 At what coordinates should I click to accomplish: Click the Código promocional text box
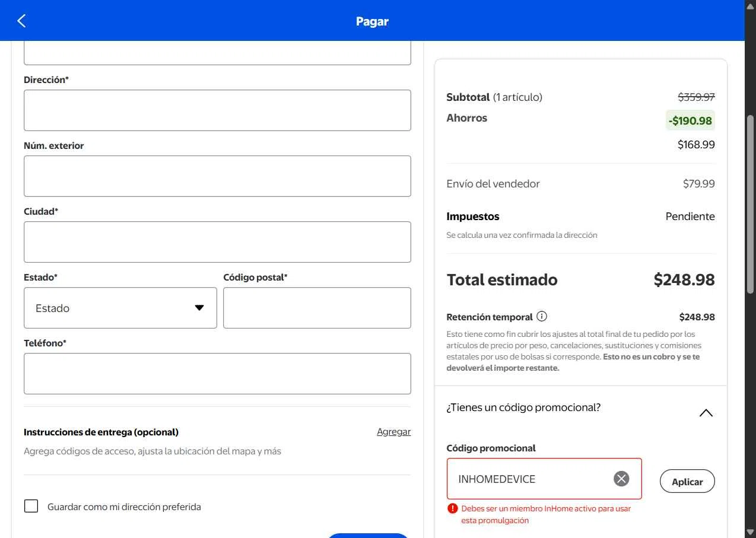[544, 479]
